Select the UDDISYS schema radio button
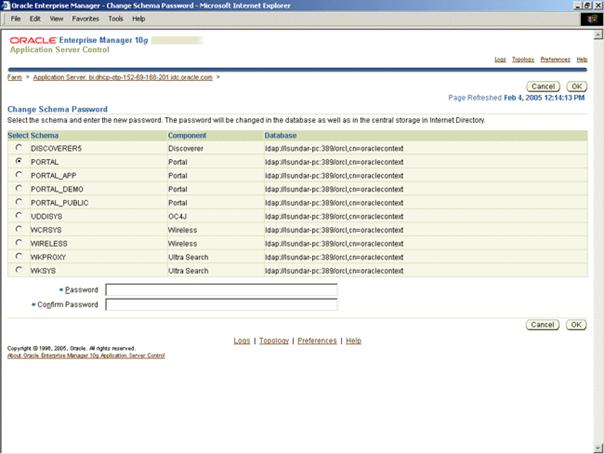 point(19,215)
